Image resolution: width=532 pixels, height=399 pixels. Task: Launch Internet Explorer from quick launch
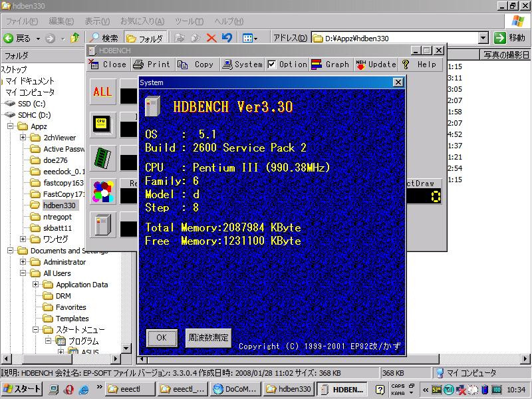(x=84, y=390)
